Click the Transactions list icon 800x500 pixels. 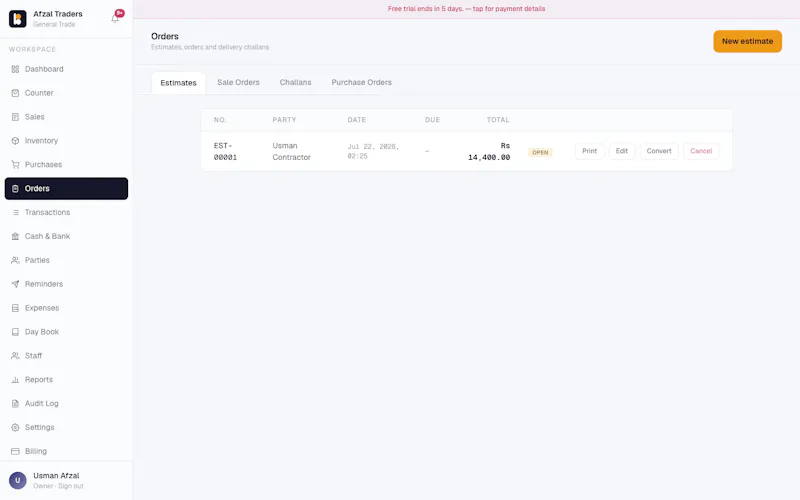(x=15, y=212)
